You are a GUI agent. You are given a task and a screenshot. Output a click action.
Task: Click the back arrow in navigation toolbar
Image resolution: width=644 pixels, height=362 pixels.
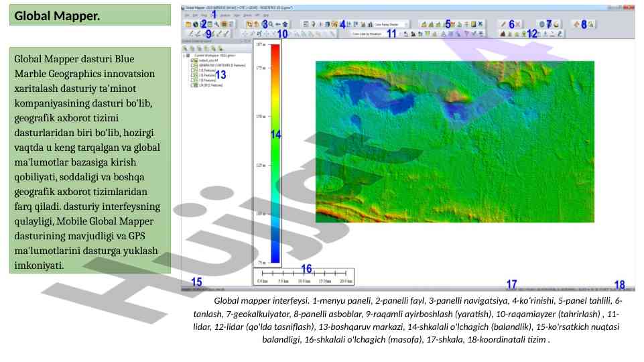(x=277, y=24)
